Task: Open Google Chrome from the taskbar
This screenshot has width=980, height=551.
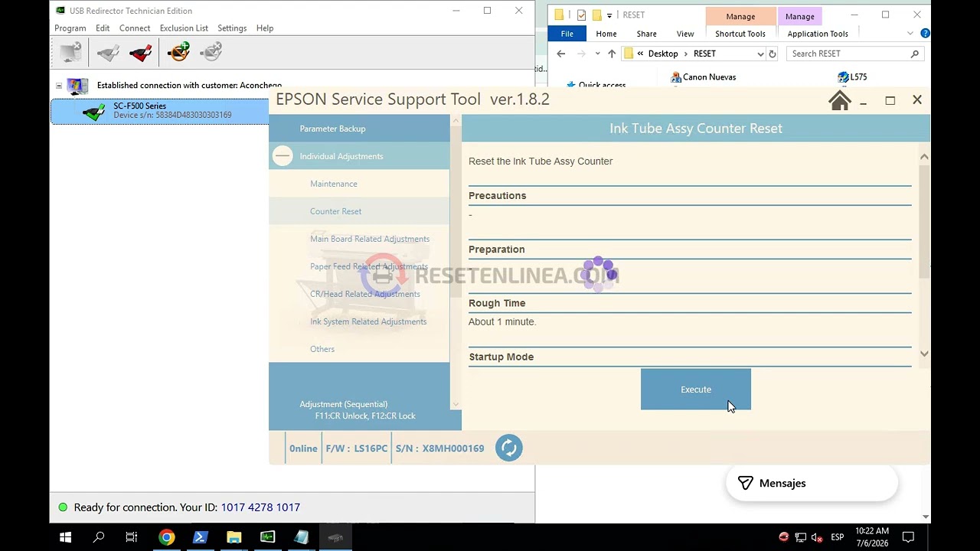Action: [166, 537]
